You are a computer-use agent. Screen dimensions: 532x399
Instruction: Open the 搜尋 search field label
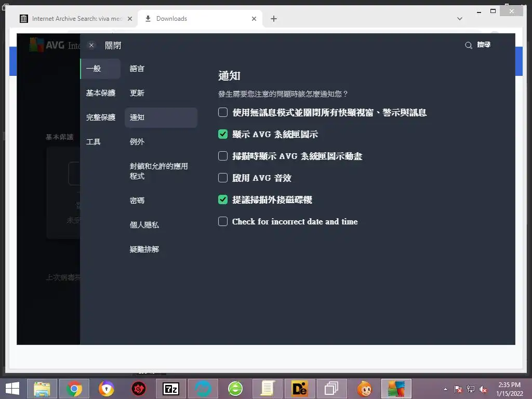pos(484,45)
